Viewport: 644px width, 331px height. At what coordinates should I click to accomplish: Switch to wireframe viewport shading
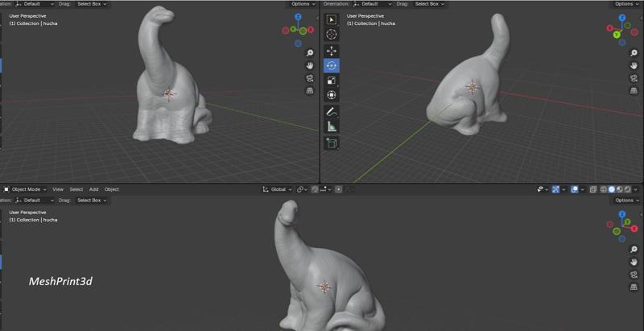604,189
